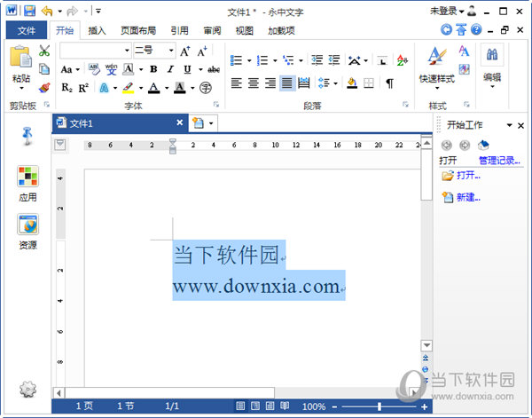The width and height of the screenshot is (532, 418).
Task: Click the 管理记录 manage records link
Action: click(499, 161)
